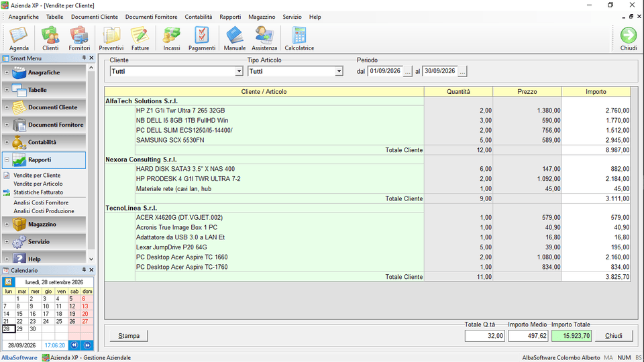Open the Anagrafiche section in Smart Menu
The image size is (644, 362).
[44, 72]
